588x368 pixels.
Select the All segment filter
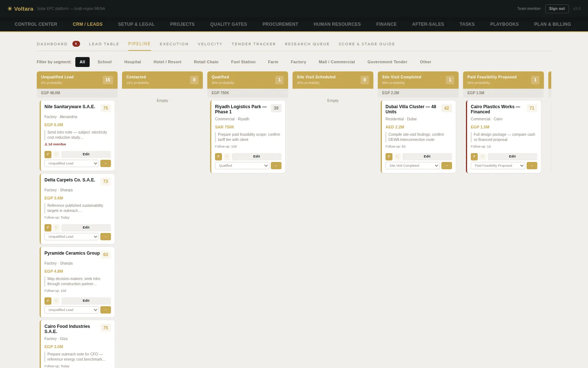(82, 62)
